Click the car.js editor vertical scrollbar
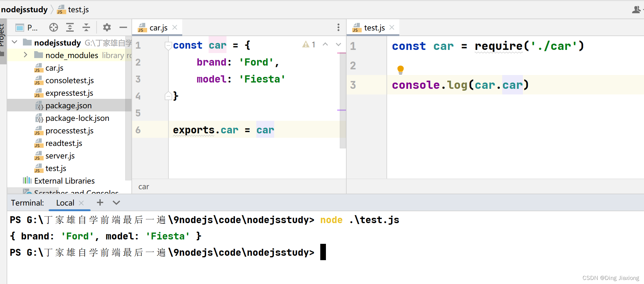The width and height of the screenshot is (644, 284). point(343,100)
